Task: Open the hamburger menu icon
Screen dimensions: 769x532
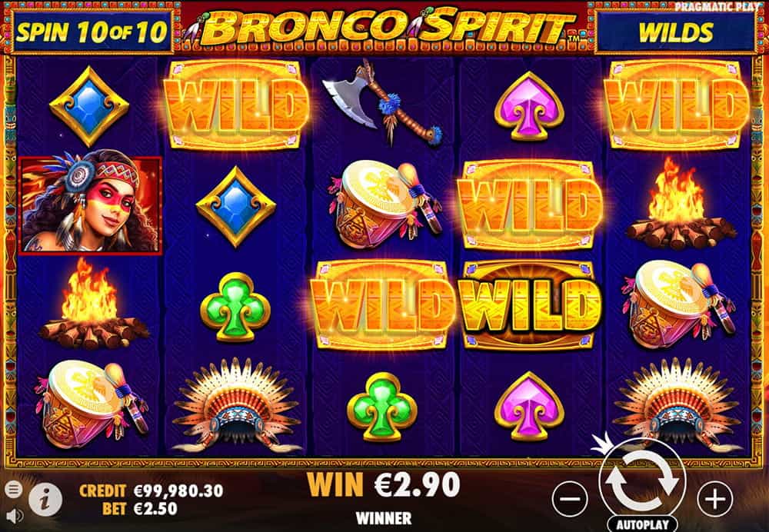Action: click(14, 489)
